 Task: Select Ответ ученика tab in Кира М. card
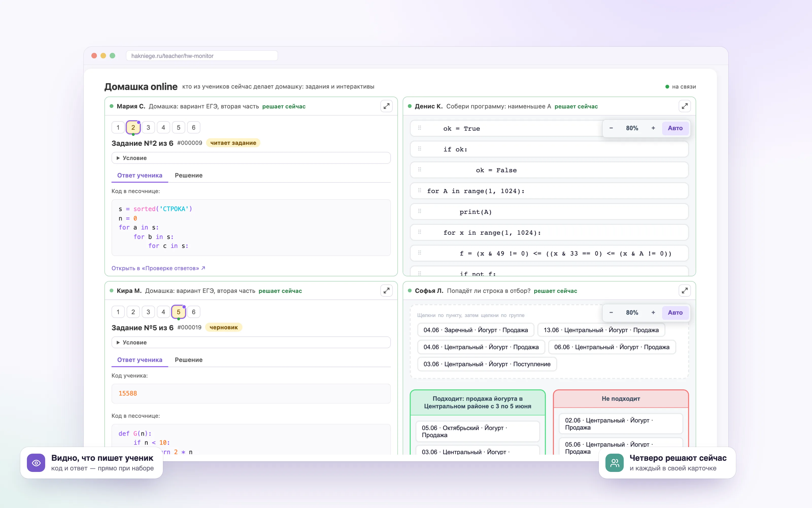pyautogui.click(x=140, y=360)
